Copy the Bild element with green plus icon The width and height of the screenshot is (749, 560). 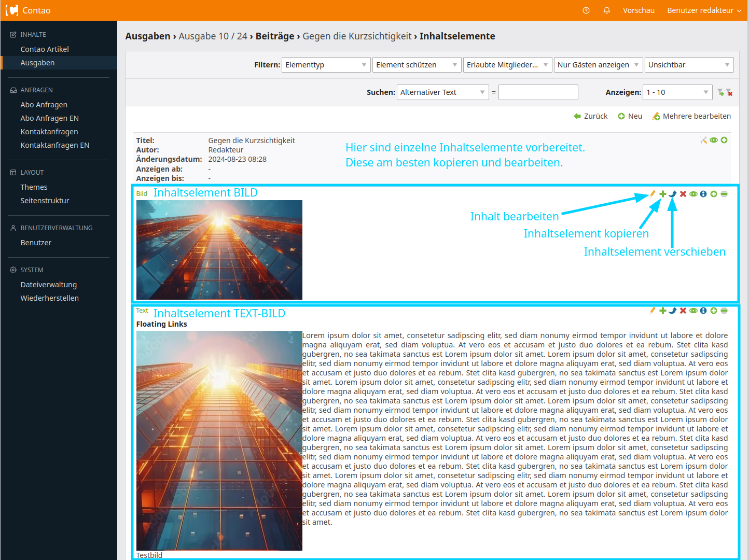[662, 194]
